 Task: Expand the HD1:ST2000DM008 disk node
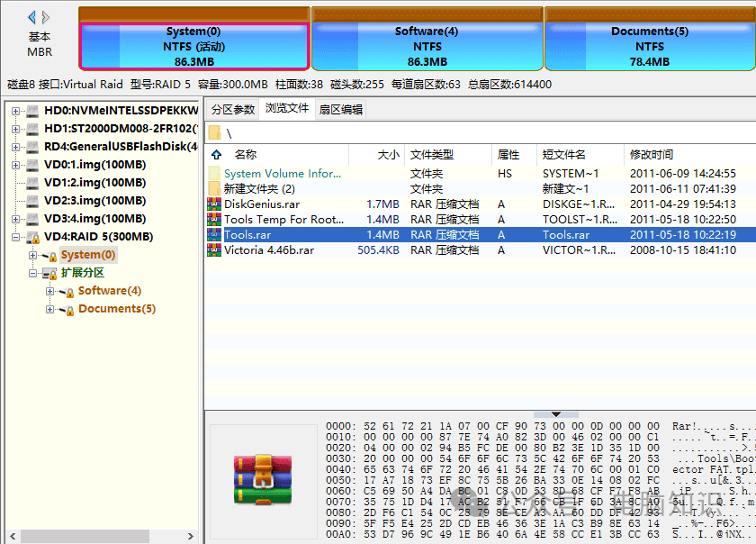tap(15, 129)
